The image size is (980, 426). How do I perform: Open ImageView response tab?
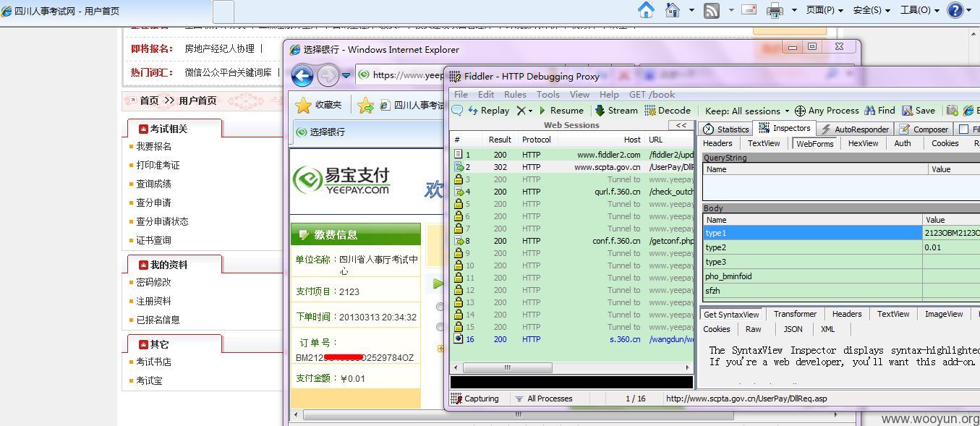[944, 314]
